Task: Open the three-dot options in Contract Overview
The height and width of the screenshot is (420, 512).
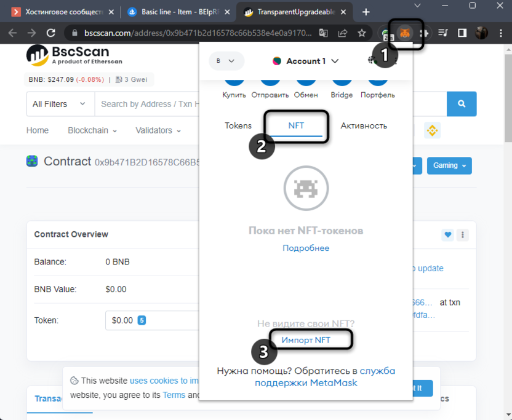Action: click(462, 235)
